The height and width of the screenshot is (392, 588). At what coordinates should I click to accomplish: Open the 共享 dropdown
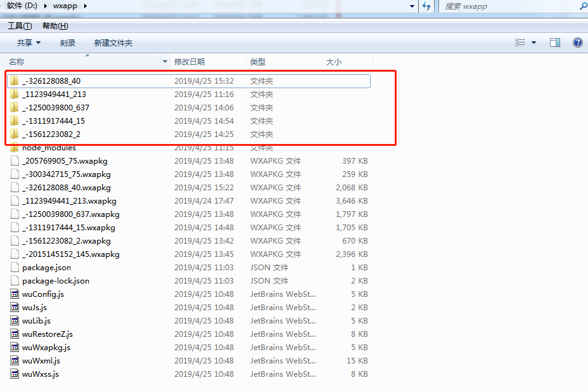coord(29,42)
